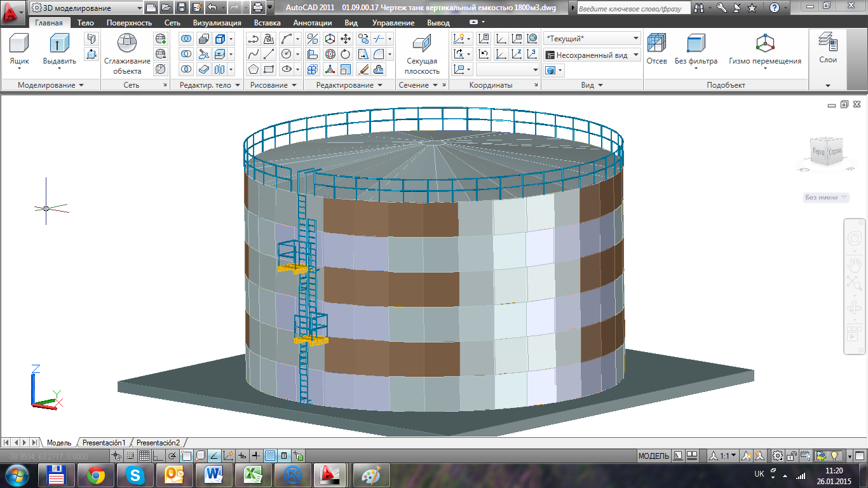Select the Polyline drawing tool

pyautogui.click(x=253, y=39)
